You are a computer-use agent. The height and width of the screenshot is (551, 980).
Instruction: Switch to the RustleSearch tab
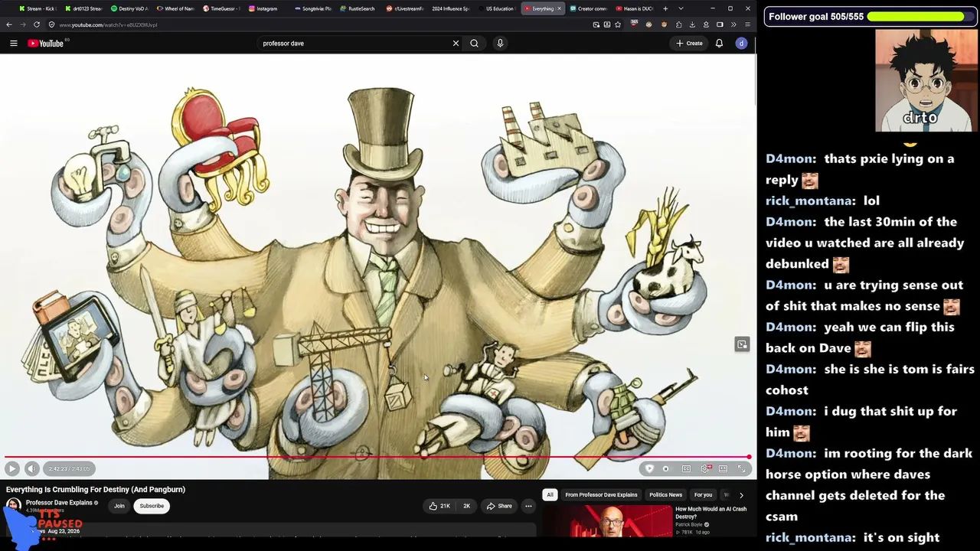tap(358, 8)
